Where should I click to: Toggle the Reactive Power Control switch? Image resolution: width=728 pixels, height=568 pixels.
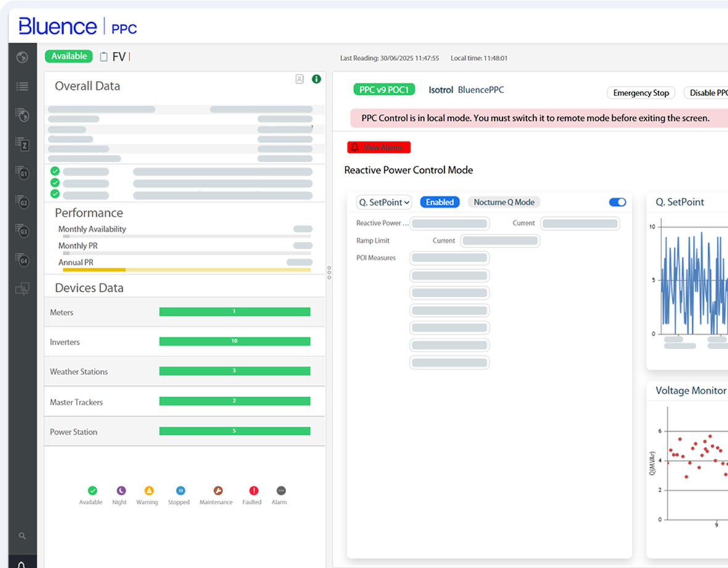click(618, 202)
